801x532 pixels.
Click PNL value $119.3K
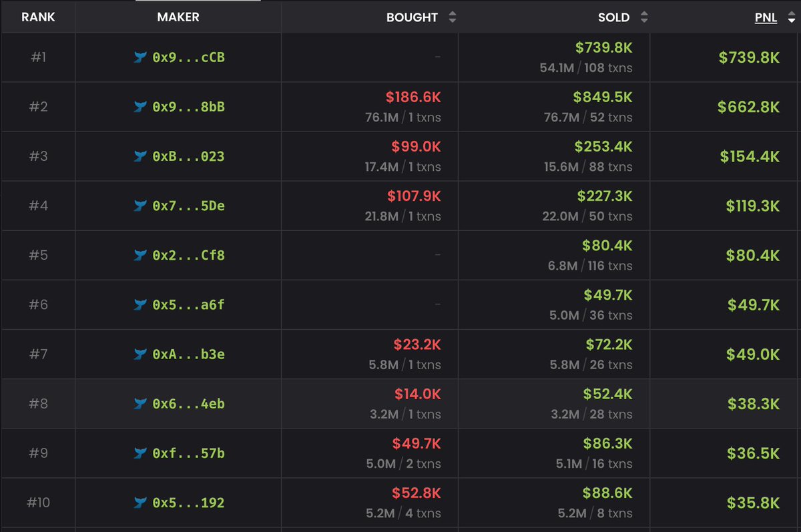[x=753, y=206]
